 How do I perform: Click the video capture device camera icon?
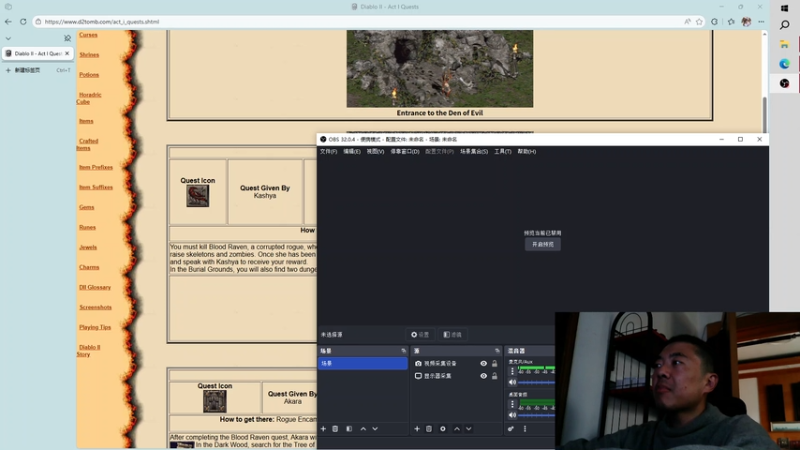click(418, 364)
